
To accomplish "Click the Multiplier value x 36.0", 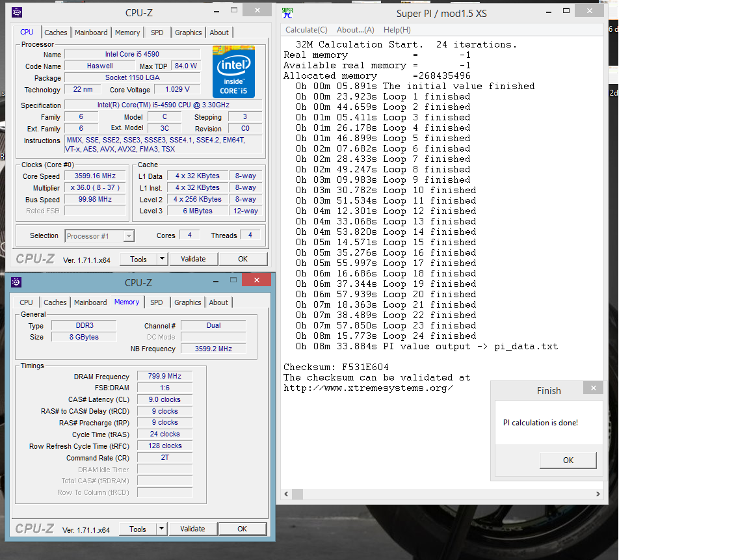I will (95, 188).
